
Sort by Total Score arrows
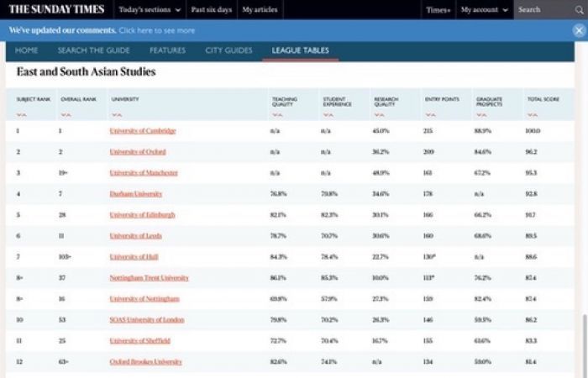pos(533,114)
